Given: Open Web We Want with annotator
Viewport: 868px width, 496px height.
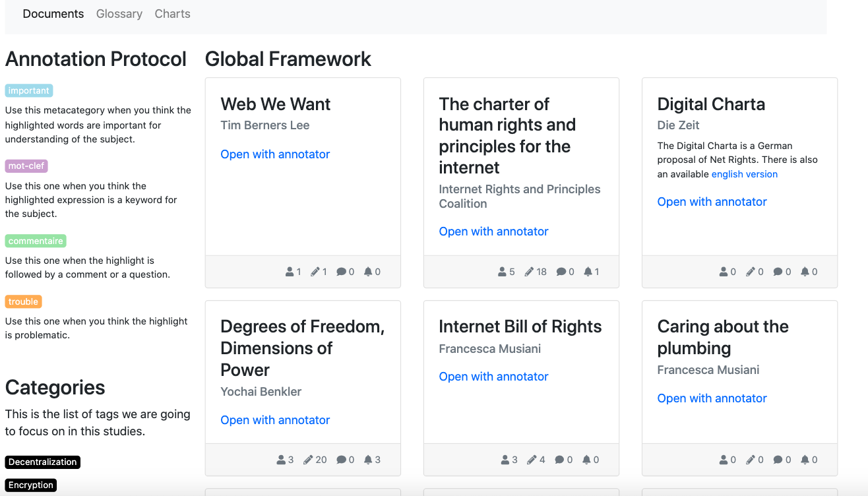Looking at the screenshot, I should tap(275, 154).
